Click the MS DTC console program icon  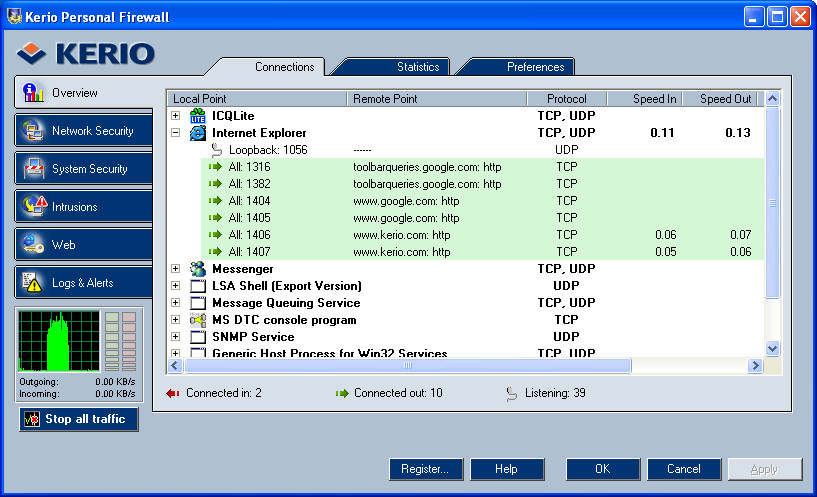198,320
